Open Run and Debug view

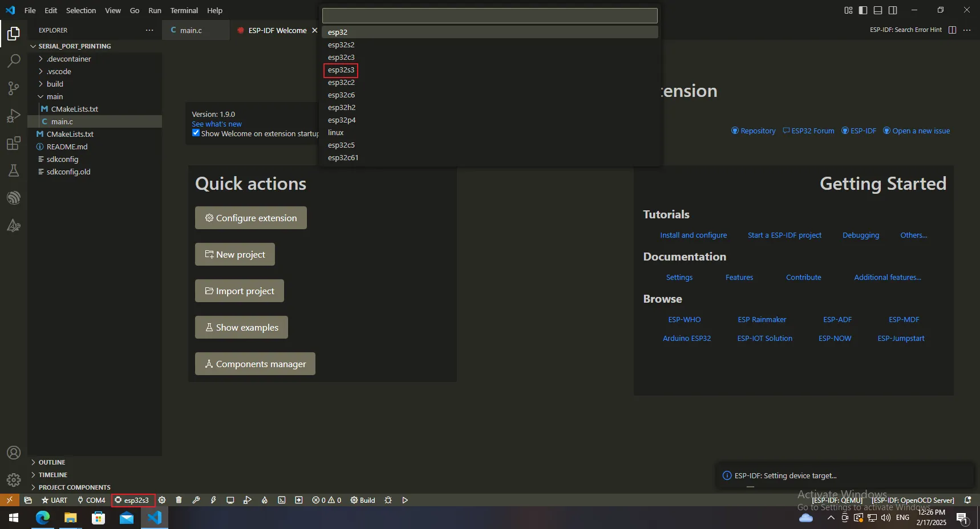click(13, 116)
